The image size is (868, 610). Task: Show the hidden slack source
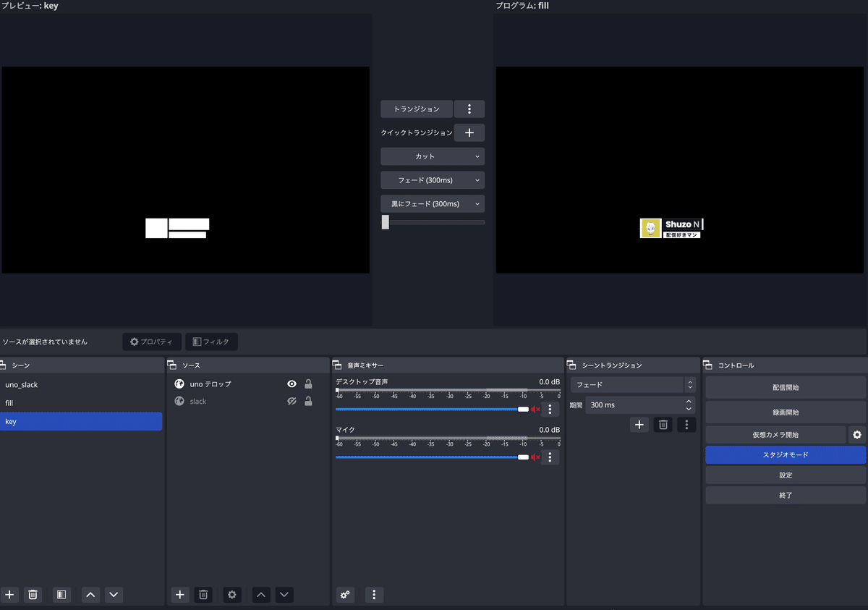point(292,401)
